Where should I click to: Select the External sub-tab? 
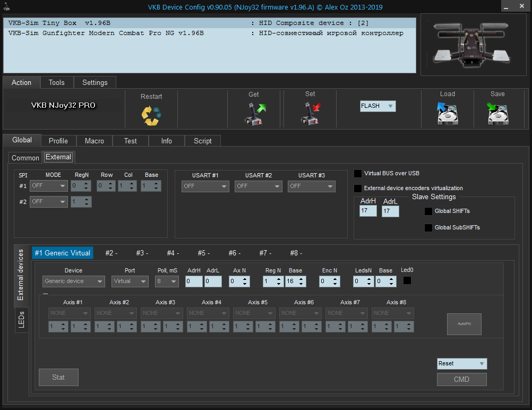coord(58,157)
